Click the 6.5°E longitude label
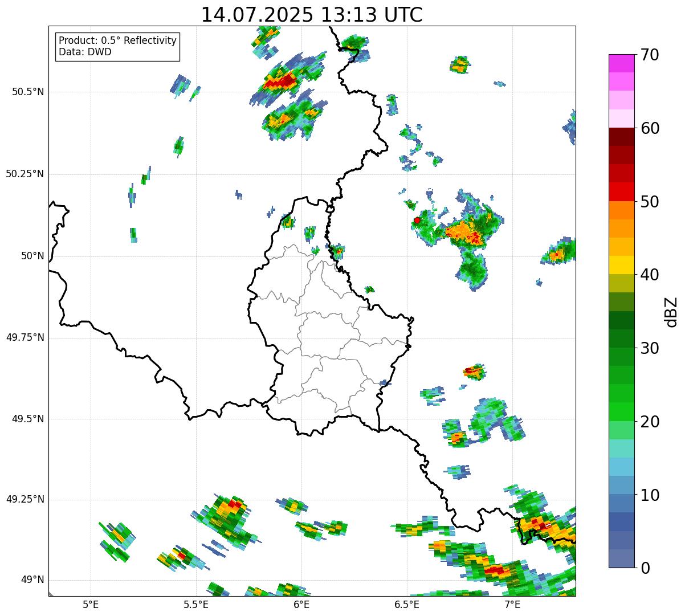Screen dimensions: 685x616 pyautogui.click(x=407, y=605)
